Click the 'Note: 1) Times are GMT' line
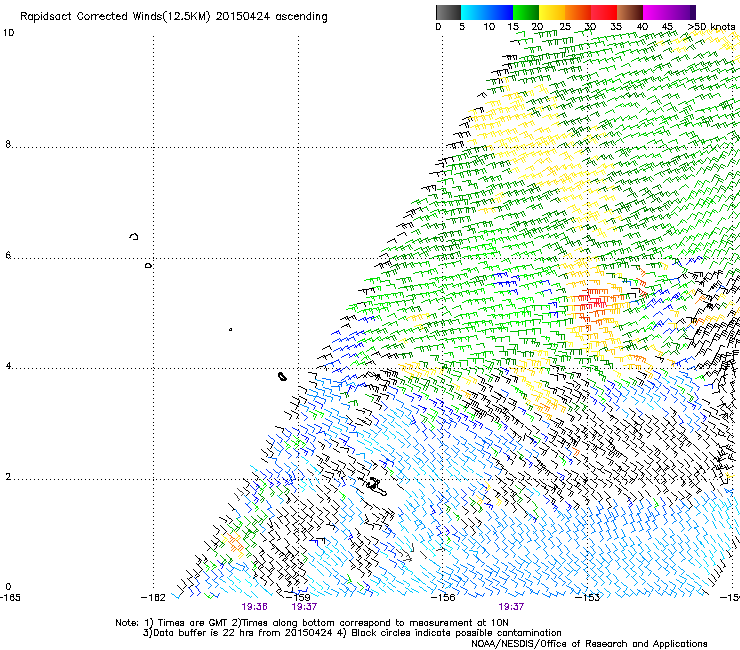Screen dimensions: 740x650 click(x=312, y=623)
